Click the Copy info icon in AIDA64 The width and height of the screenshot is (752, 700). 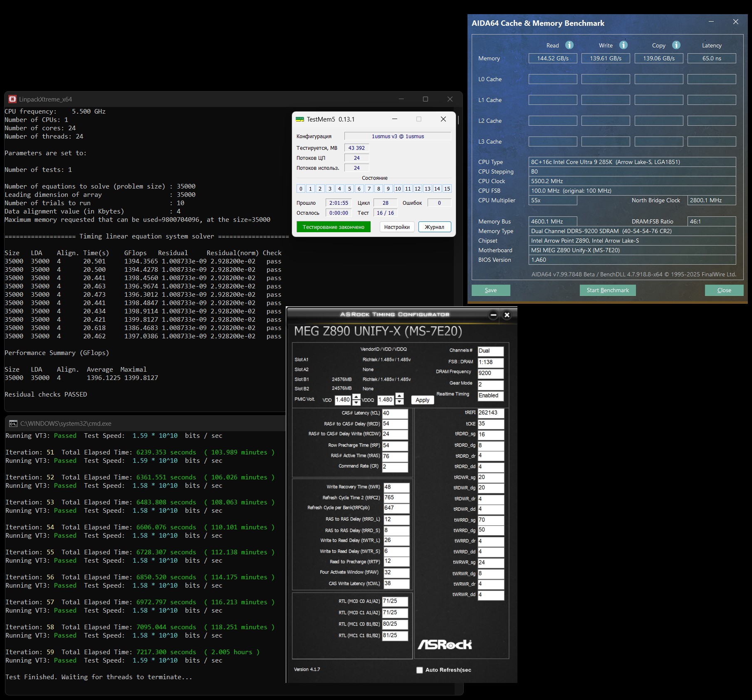[x=676, y=45]
